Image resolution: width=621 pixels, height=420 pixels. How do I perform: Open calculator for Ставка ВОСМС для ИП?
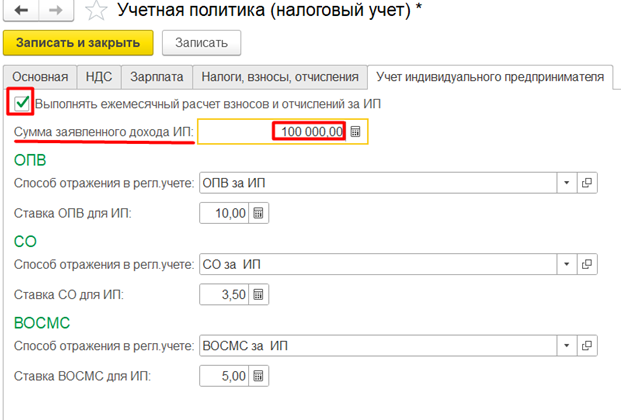click(x=258, y=375)
